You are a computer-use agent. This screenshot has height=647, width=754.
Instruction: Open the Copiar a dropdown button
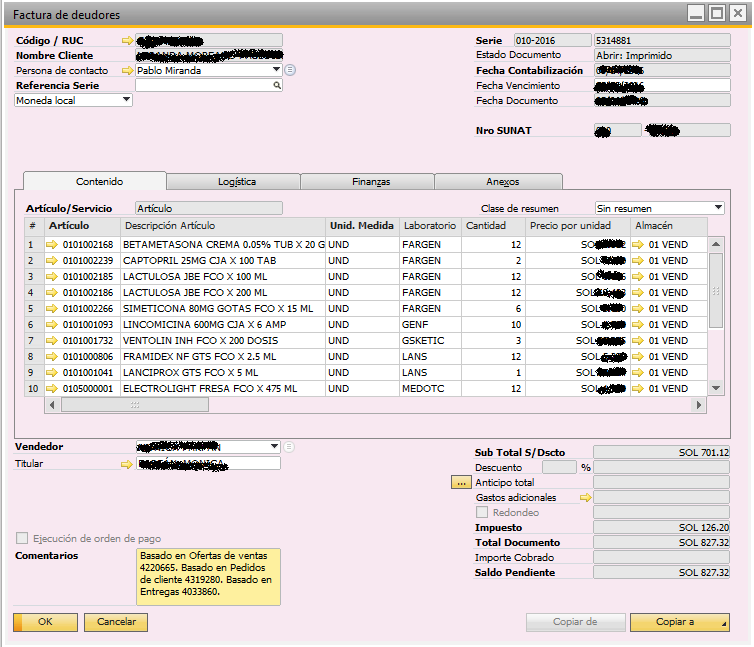pyautogui.click(x=679, y=622)
